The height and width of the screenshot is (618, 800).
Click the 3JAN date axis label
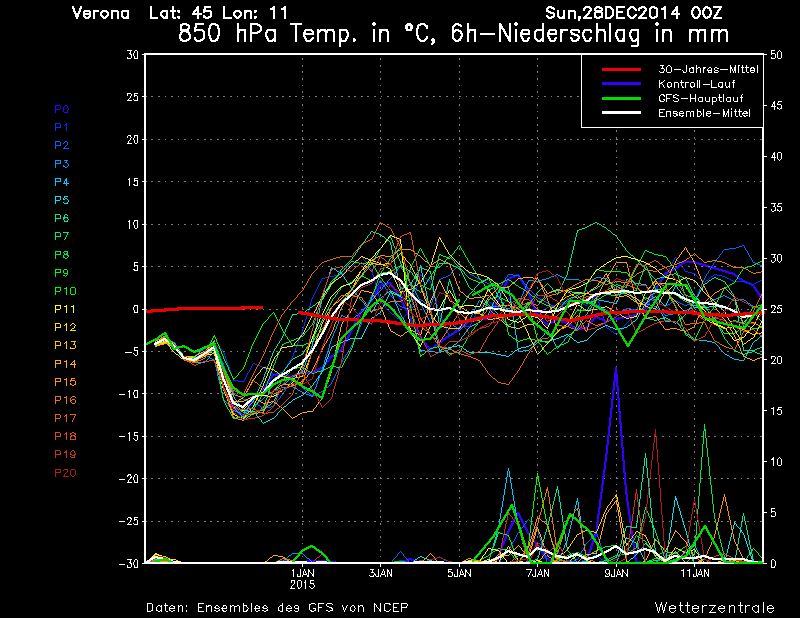pos(381,573)
